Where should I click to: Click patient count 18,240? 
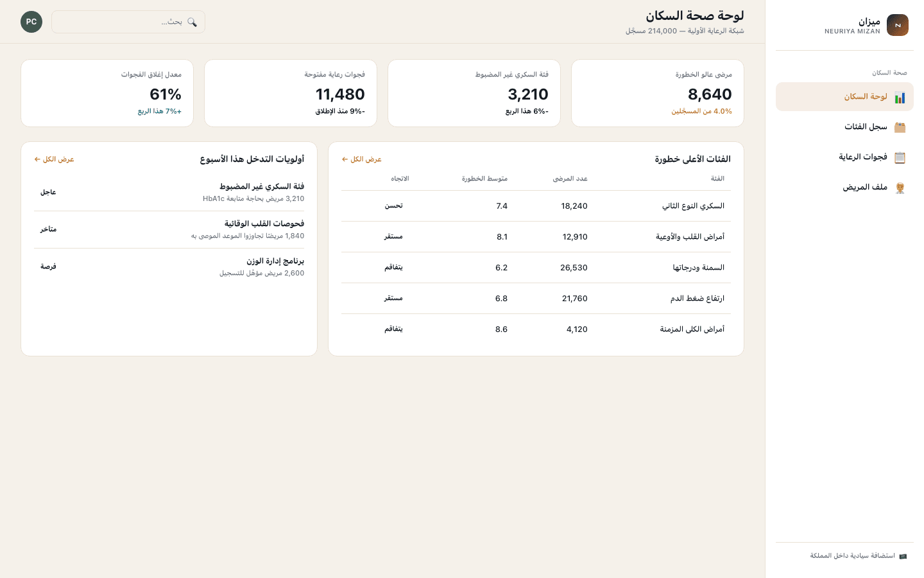574,206
